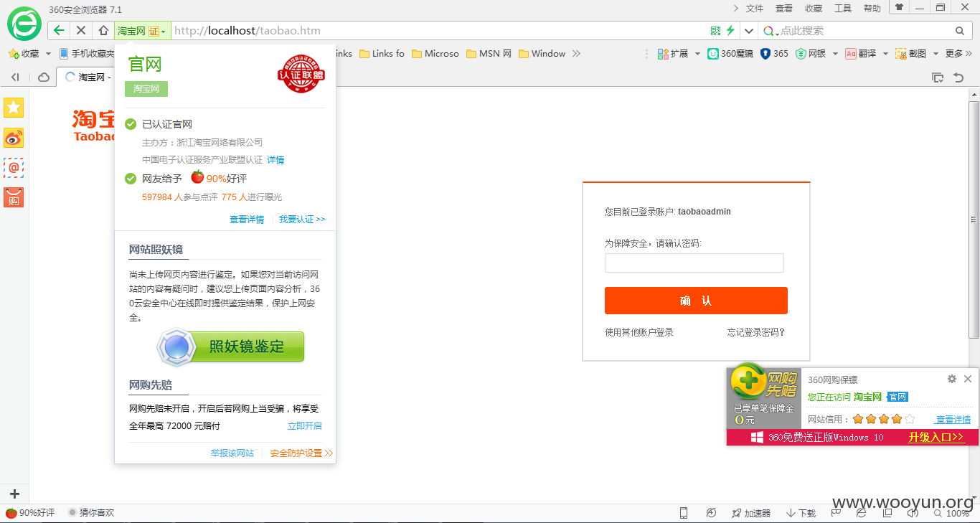Screen dimensions: 980x523
Task: Click the skin (t-shirt) icon
Action: coord(899,7)
